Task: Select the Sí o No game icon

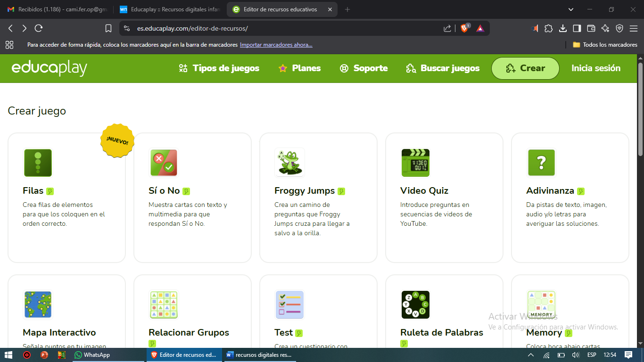Action: pyautogui.click(x=164, y=162)
